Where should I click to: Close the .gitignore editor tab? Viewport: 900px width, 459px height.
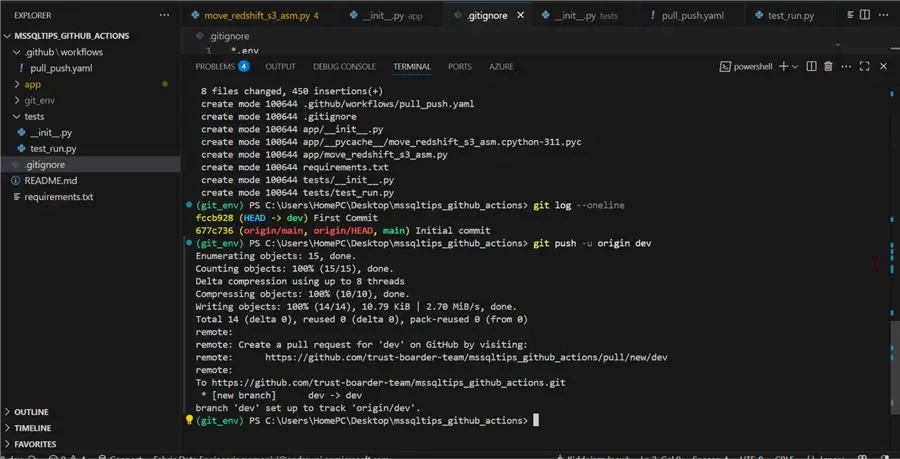pyautogui.click(x=521, y=15)
